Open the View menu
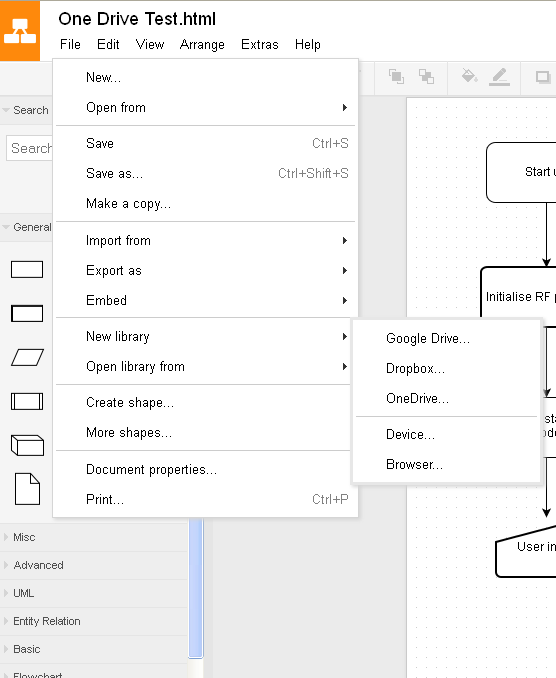 point(150,44)
